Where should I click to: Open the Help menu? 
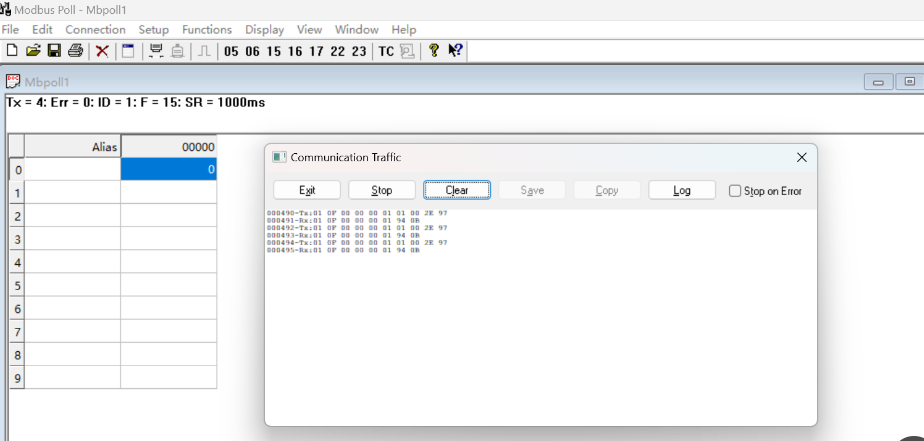tap(404, 29)
